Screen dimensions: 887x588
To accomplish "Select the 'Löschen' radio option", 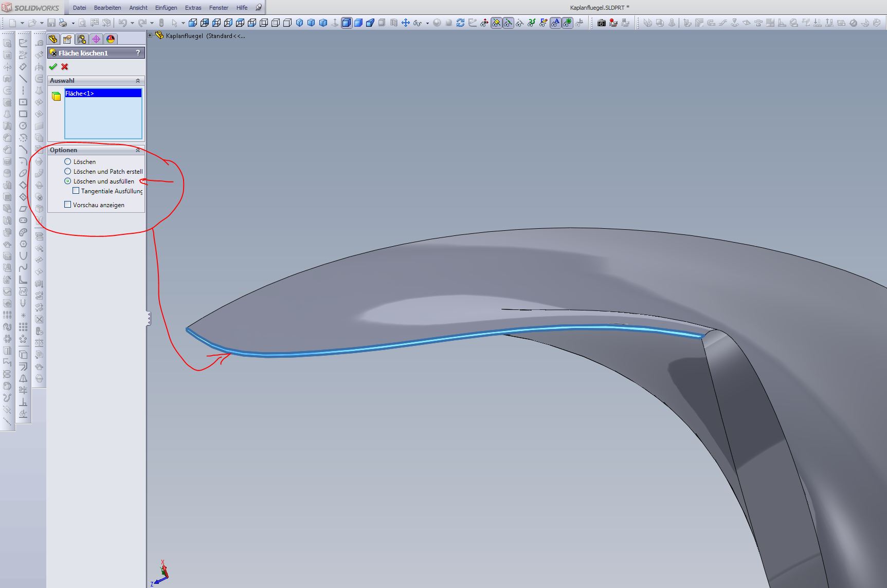I will tap(68, 161).
